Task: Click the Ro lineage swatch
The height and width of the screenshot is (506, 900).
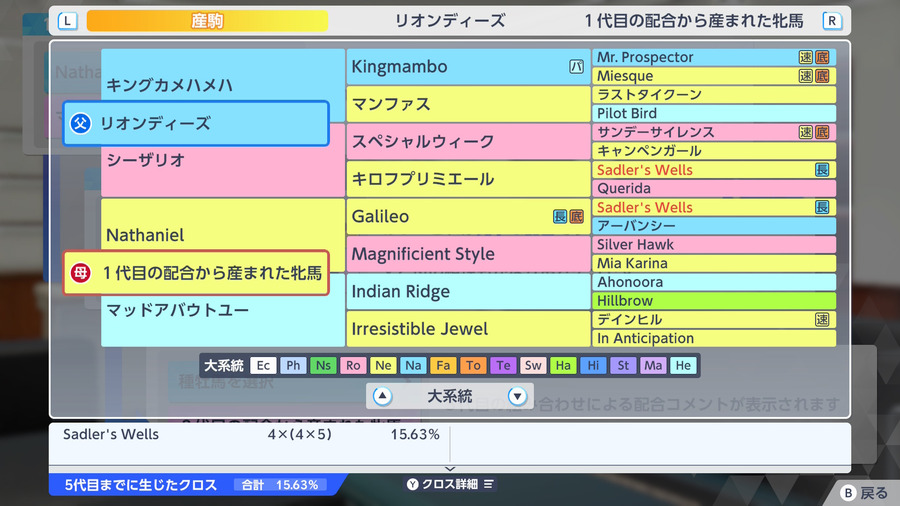Action: coord(353,365)
